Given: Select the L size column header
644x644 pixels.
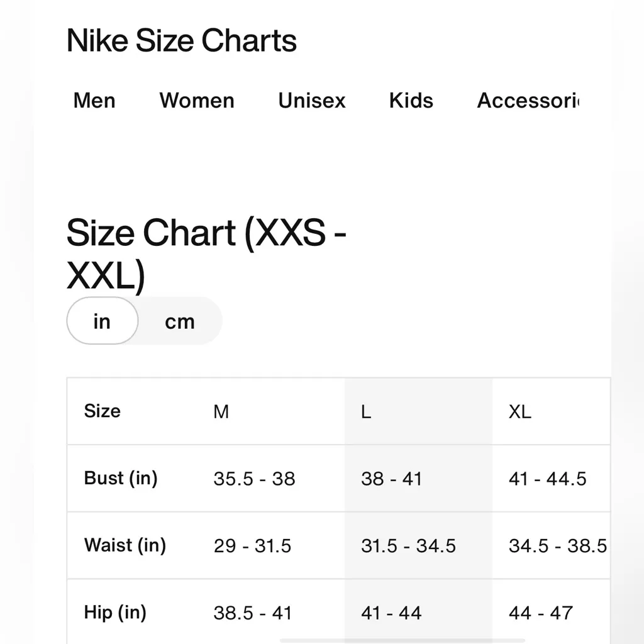Looking at the screenshot, I should 366,412.
